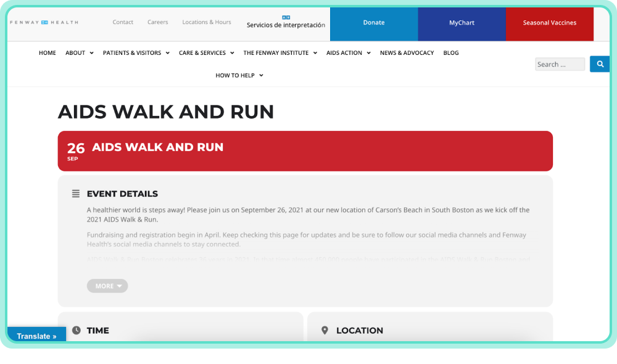Click the location pin icon
This screenshot has height=364, width=617.
tap(325, 330)
